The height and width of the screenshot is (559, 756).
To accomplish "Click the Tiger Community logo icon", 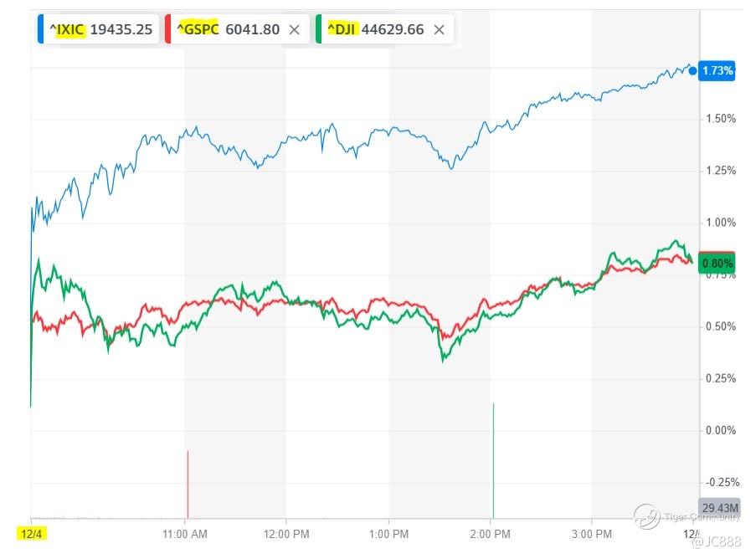I will (646, 517).
